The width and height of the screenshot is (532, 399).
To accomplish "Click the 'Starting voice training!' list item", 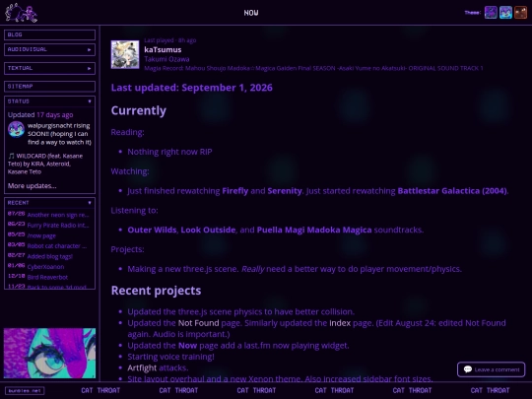I will click(170, 357).
